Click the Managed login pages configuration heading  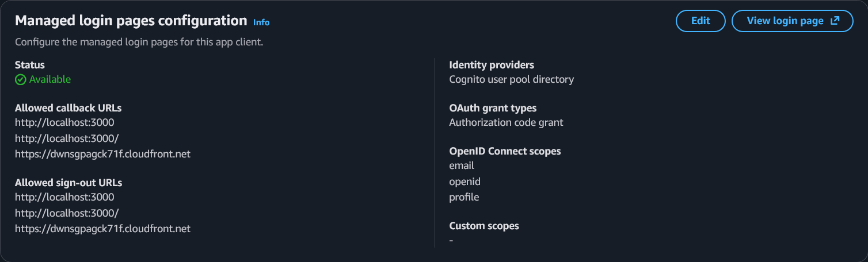(131, 21)
